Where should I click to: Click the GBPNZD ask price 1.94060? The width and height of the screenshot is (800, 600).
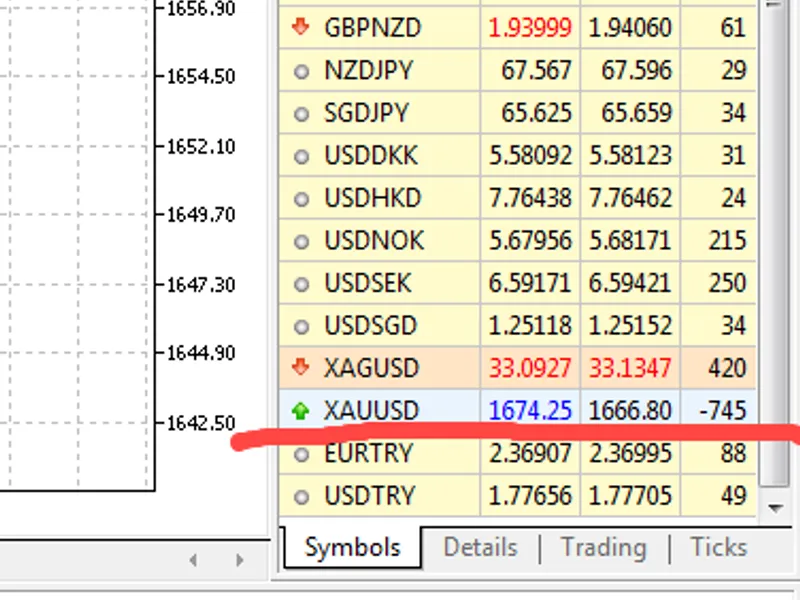(630, 28)
